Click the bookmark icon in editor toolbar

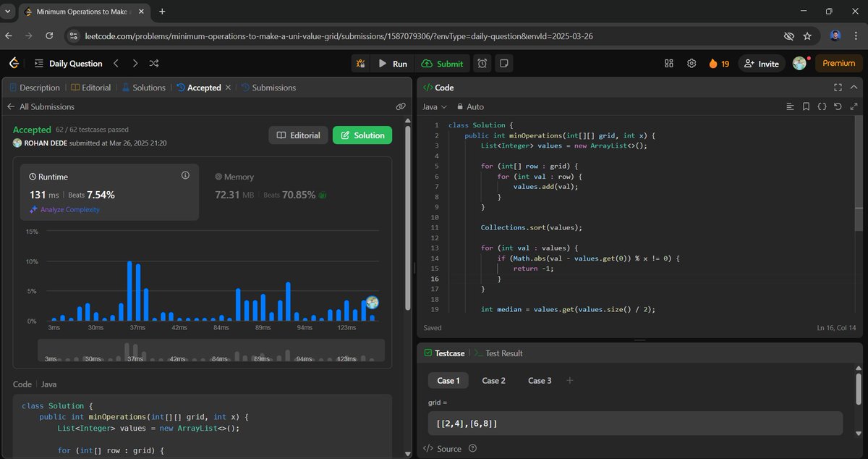806,106
